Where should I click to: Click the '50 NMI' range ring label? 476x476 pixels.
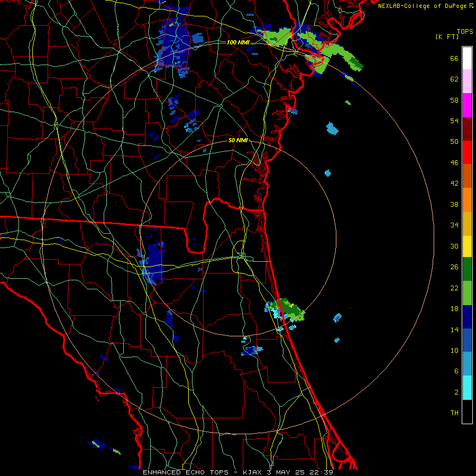[x=238, y=140]
